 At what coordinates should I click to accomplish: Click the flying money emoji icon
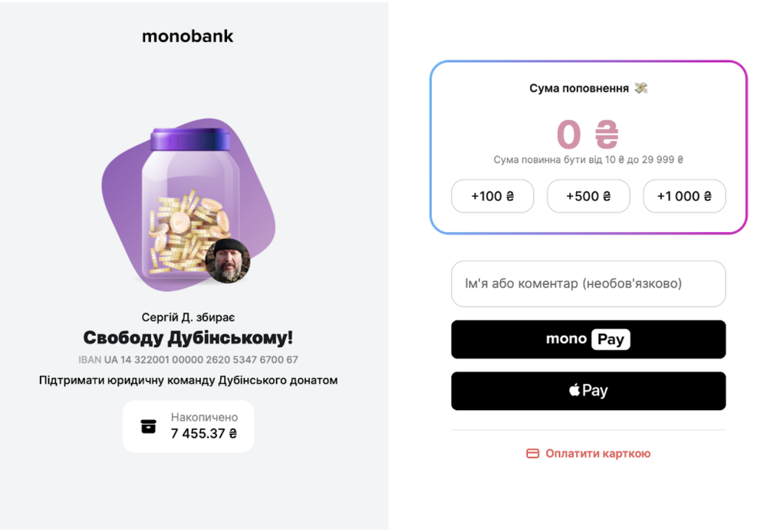tap(641, 88)
